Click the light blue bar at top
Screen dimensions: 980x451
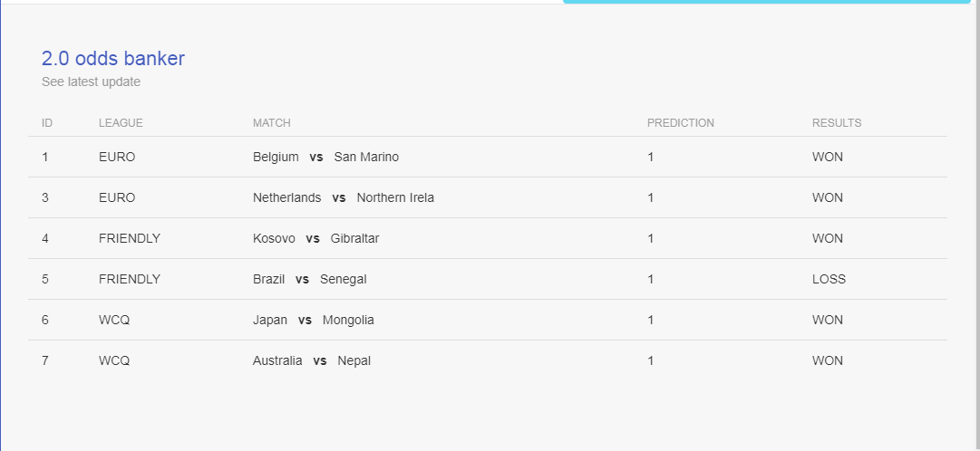tap(767, 2)
